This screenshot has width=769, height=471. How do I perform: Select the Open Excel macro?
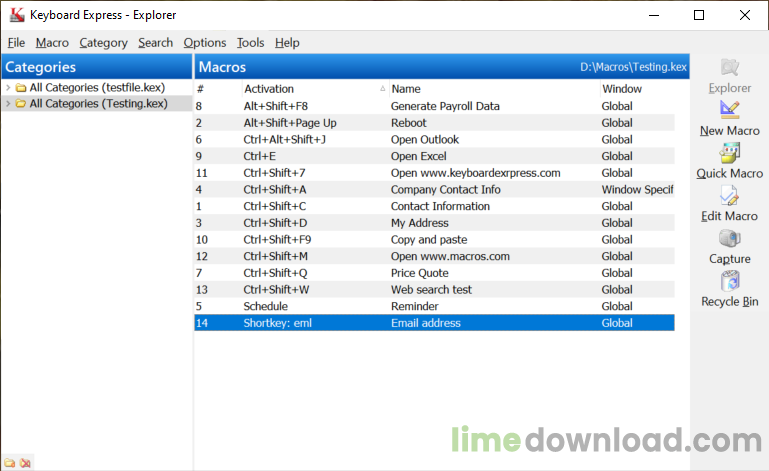pyautogui.click(x=435, y=156)
